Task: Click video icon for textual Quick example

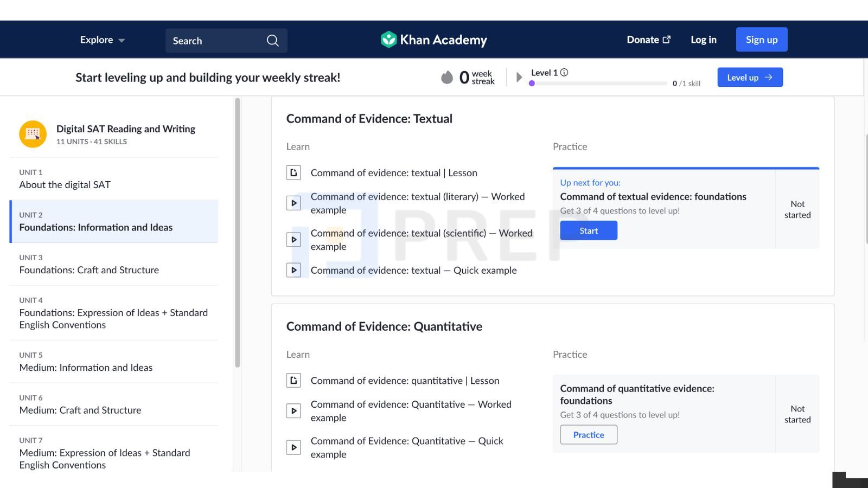Action: click(x=293, y=270)
